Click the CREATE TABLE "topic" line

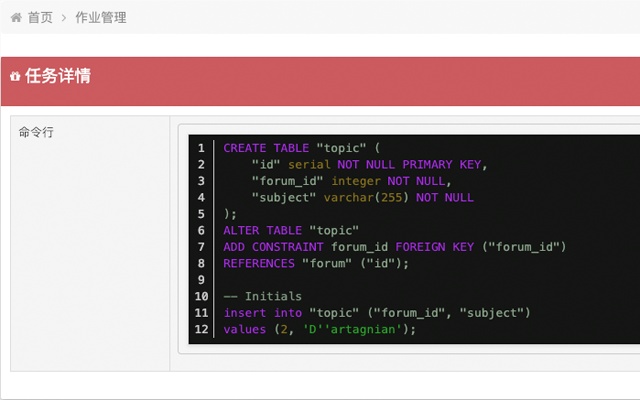302,148
